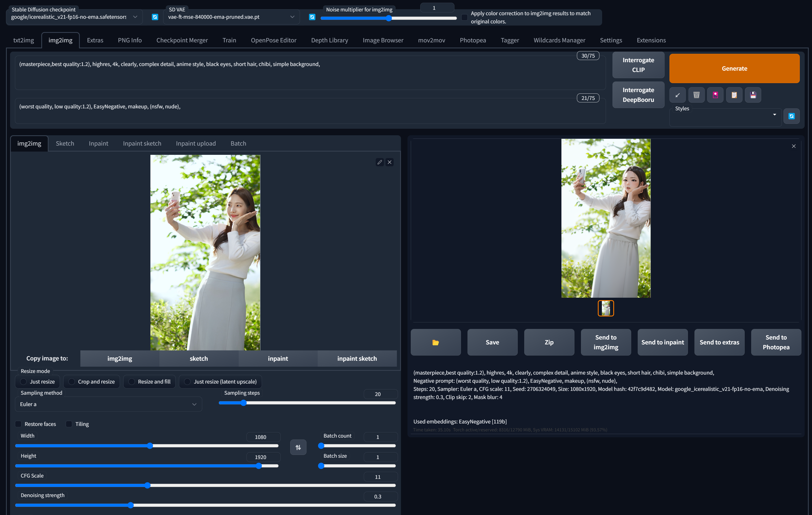This screenshot has height=515, width=812.
Task: Enable the Restore faces checkbox
Action: (x=18, y=424)
